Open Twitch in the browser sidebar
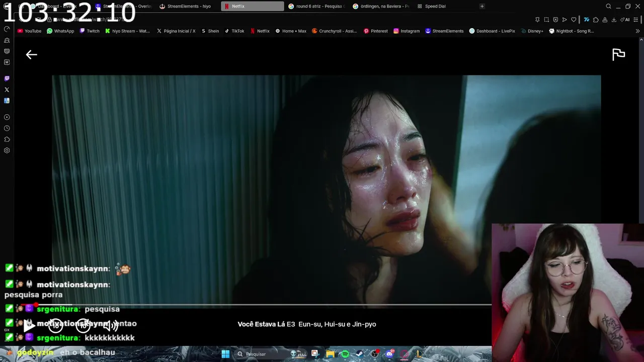 [x=7, y=78]
